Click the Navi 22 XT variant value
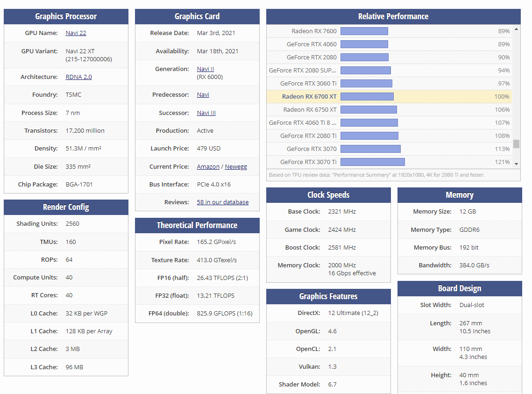The width and height of the screenshot is (532, 394). coord(80,51)
